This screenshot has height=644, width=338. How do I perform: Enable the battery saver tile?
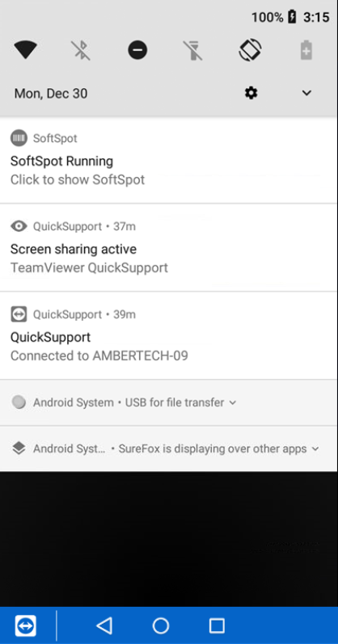coord(306,51)
